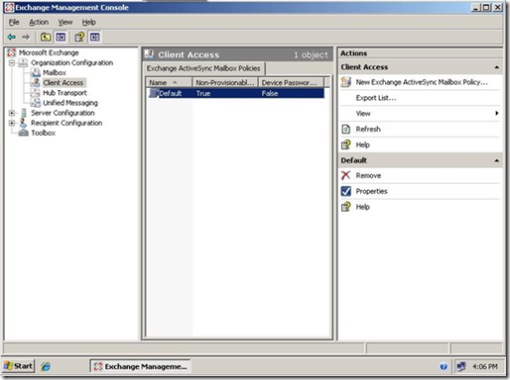Select the Exchange ActiveSync Mailbox Policies tab
The image size is (510, 380).
click(x=204, y=68)
